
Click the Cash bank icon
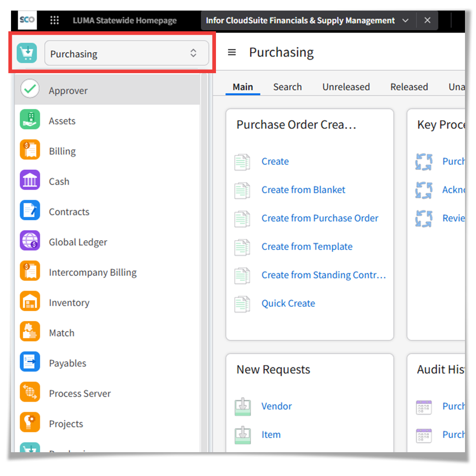pos(30,180)
